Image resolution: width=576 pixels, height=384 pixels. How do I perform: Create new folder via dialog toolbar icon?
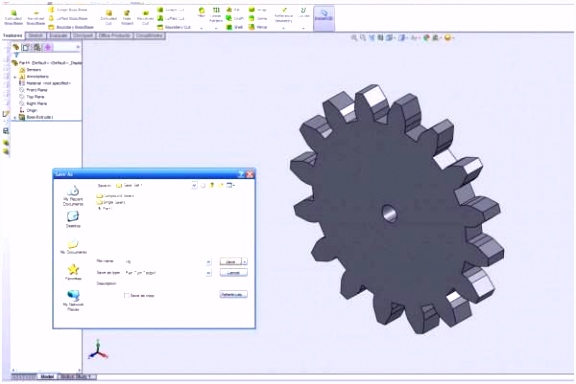[x=221, y=186]
